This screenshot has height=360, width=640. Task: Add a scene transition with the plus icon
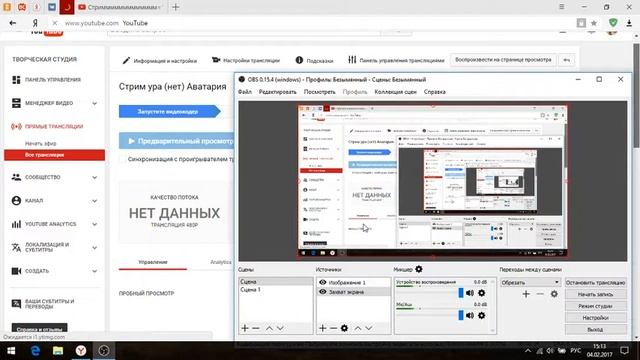click(x=526, y=294)
